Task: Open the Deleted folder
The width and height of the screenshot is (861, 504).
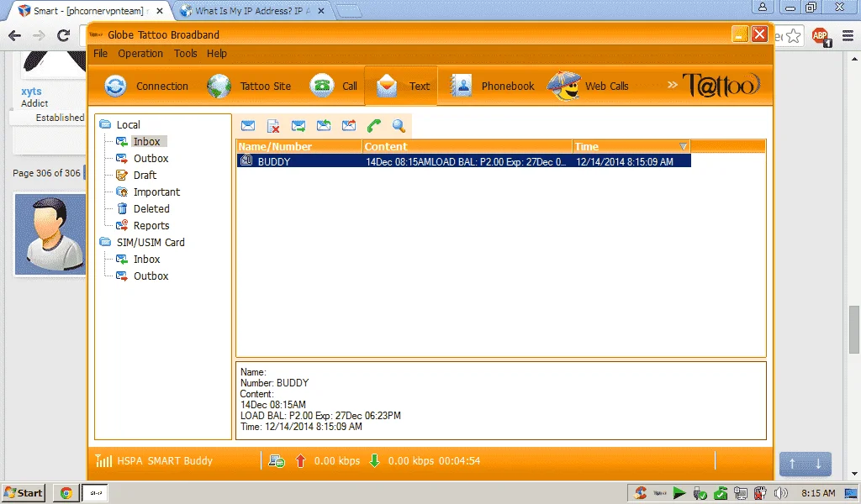Action: point(151,209)
